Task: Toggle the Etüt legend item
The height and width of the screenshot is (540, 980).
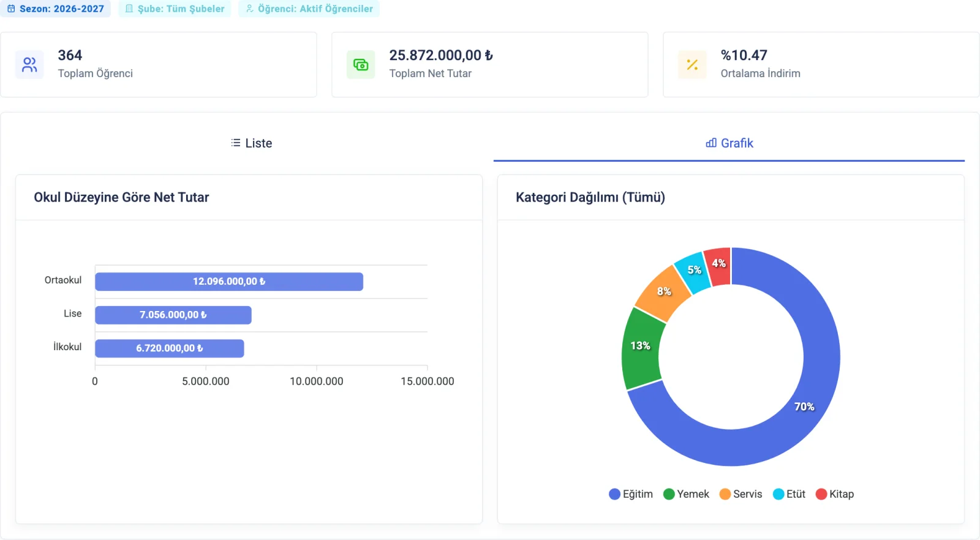Action: (789, 494)
